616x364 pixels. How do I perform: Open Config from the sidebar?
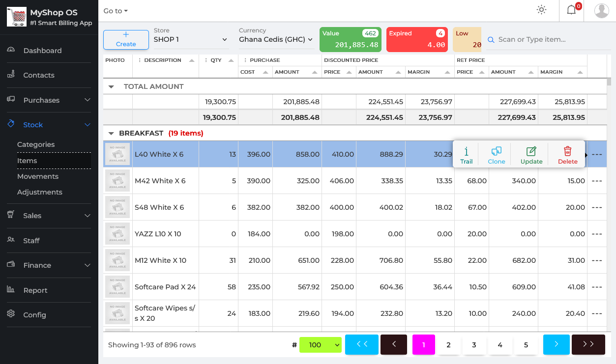[x=34, y=315]
